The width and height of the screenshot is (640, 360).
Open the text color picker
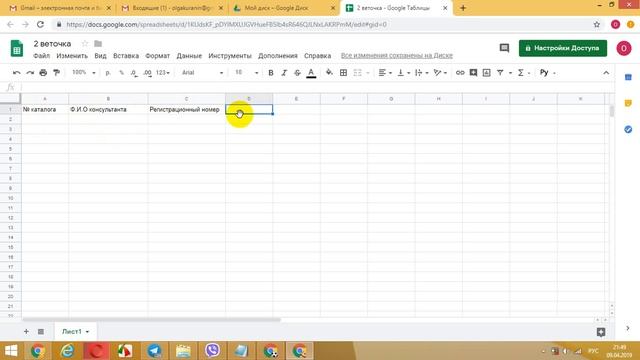[311, 73]
